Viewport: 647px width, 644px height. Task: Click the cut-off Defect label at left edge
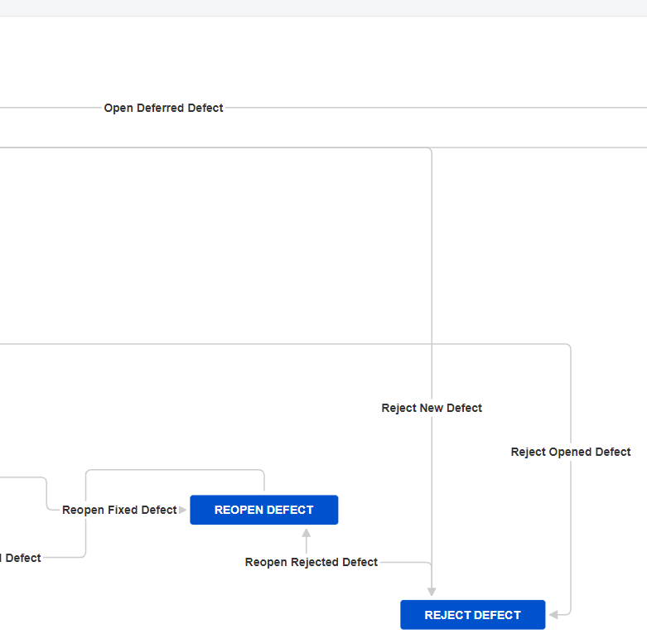tap(21, 558)
